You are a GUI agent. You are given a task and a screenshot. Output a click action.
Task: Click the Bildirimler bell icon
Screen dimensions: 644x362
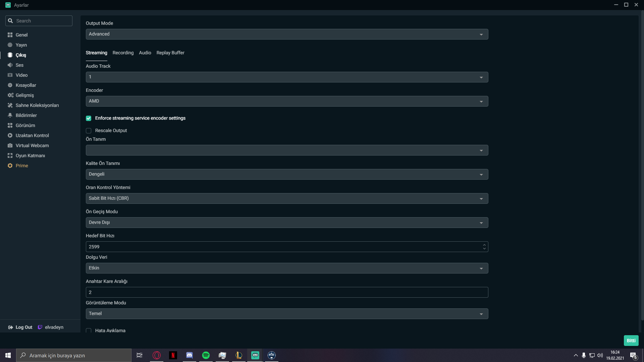click(10, 115)
